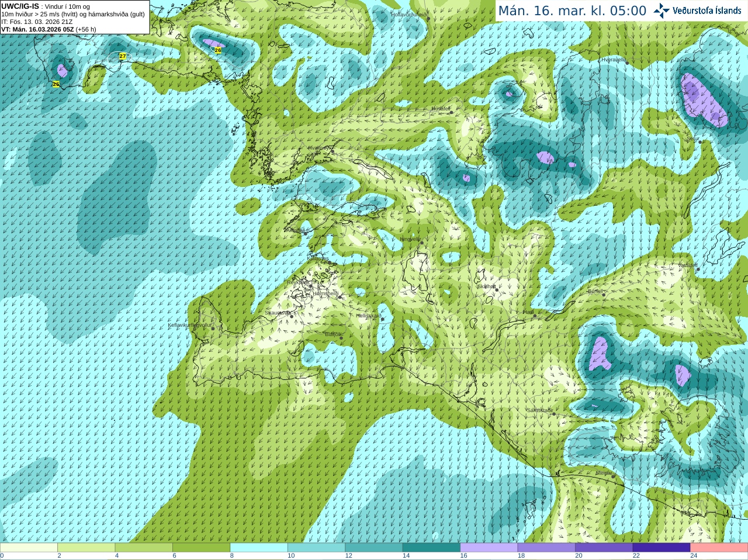Click the Hólmsheiði station label
The image size is (748, 560).
(326, 293)
